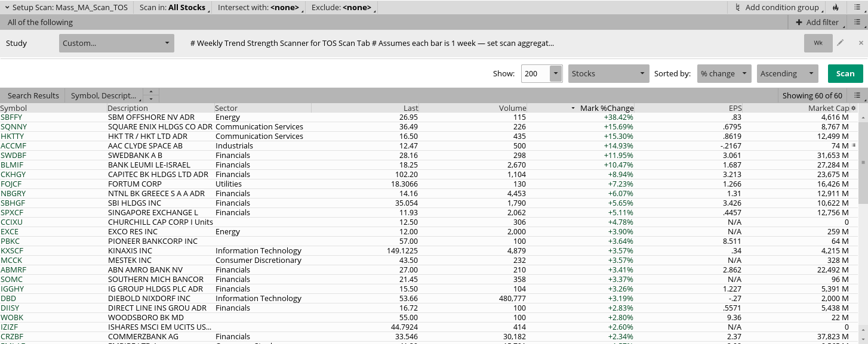Remove the Study filter with X
Viewport: 868px width, 344px height.
pos(861,43)
